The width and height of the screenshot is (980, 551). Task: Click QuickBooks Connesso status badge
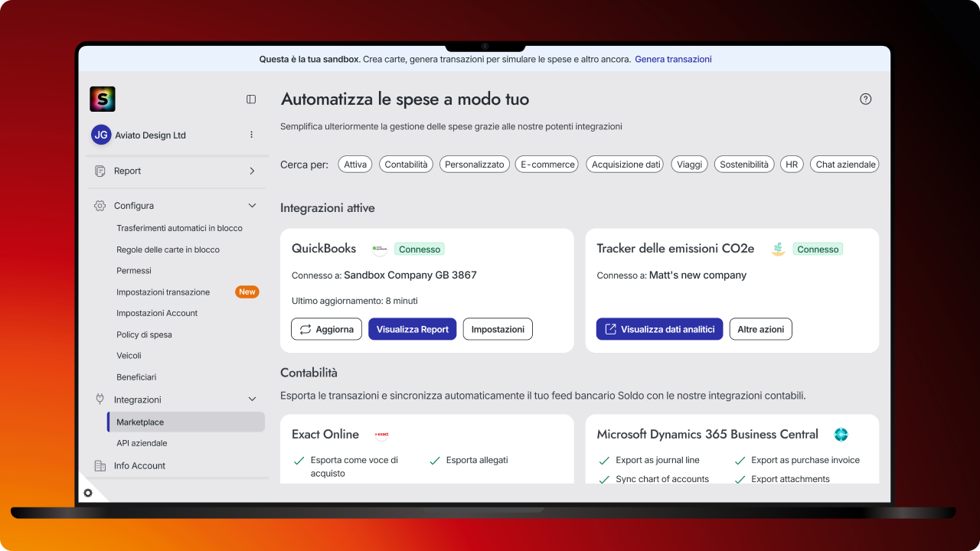(420, 249)
